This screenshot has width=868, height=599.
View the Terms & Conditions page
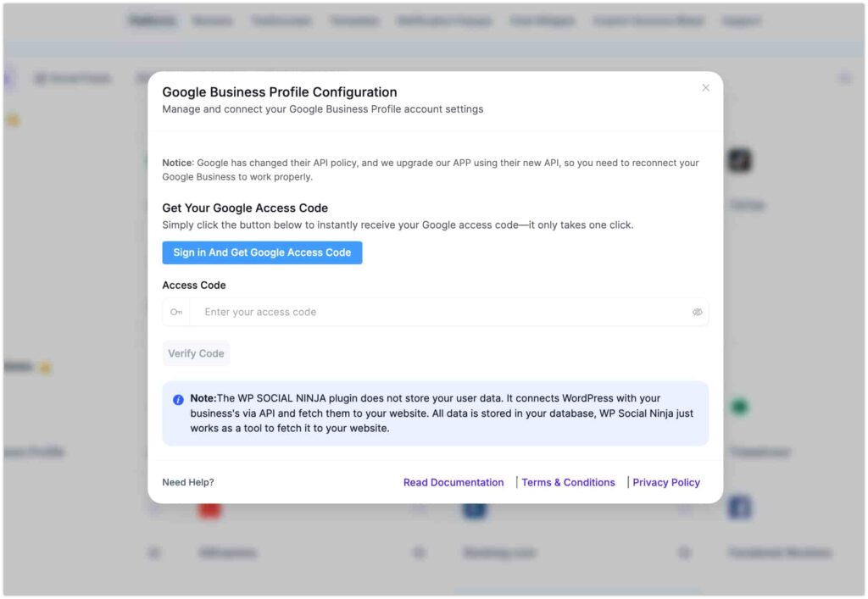[568, 482]
